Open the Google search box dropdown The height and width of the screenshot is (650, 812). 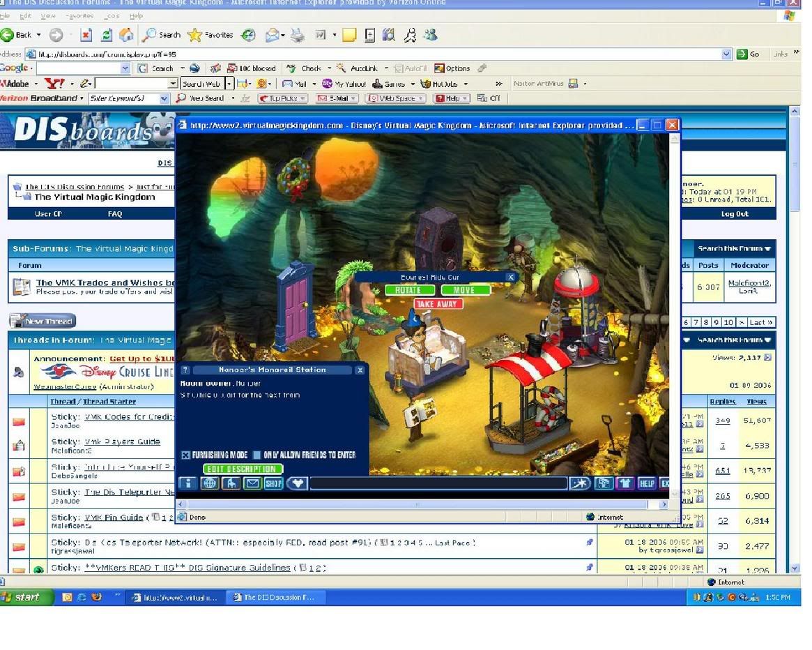click(125, 68)
